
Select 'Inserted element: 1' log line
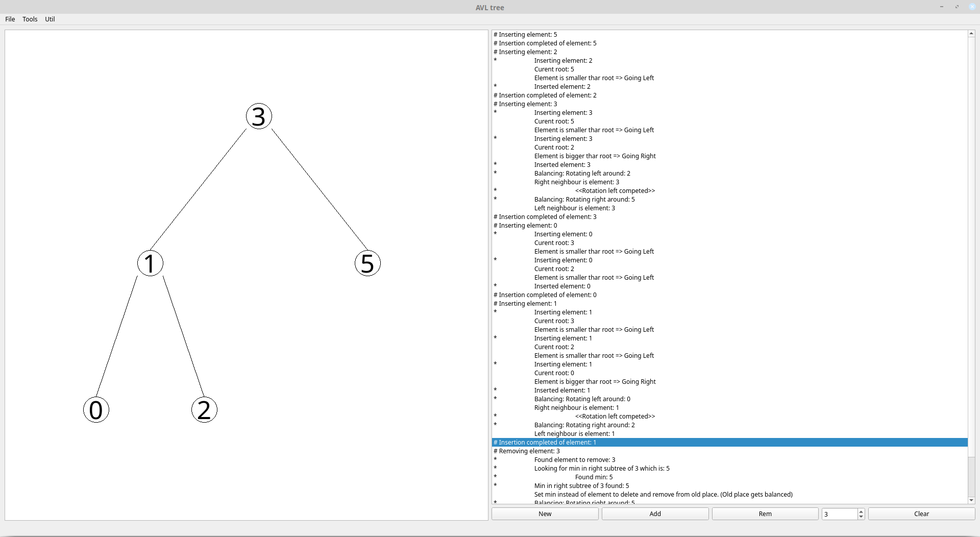coord(730,390)
